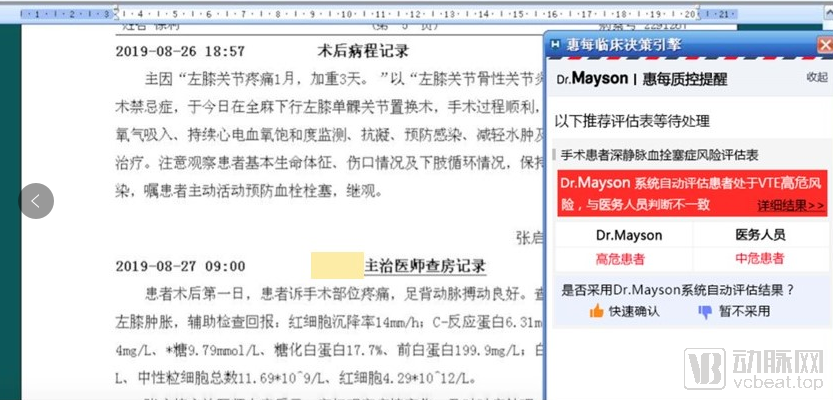Click the 主治医师查房记录 heading
Image resolution: width=833 pixels, height=400 pixels.
click(425, 266)
